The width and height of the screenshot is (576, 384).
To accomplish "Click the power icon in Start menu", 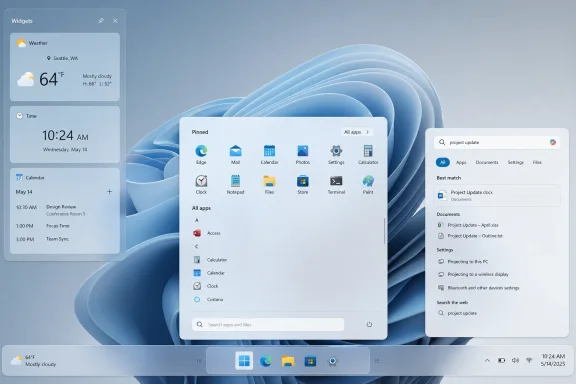I will point(369,324).
